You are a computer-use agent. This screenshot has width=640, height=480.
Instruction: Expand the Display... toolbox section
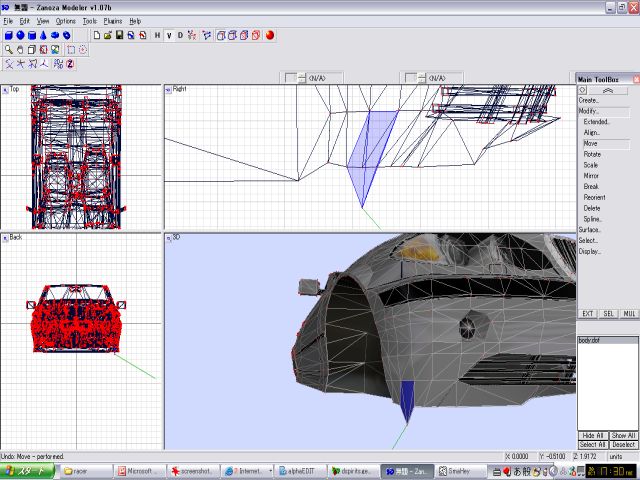tap(590, 251)
